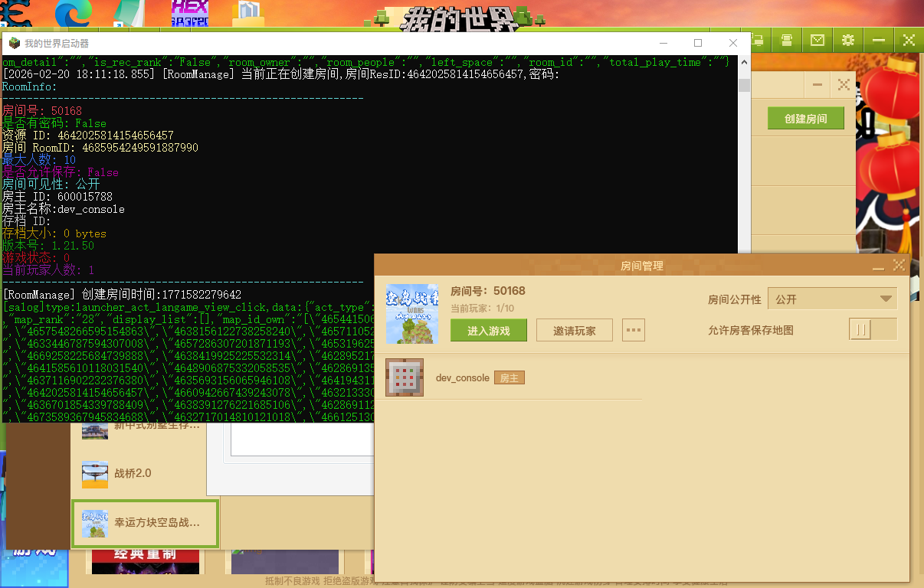Viewport: 924px width, 588px height.
Task: Close the 我的世界启动器 console window
Action: coord(733,43)
